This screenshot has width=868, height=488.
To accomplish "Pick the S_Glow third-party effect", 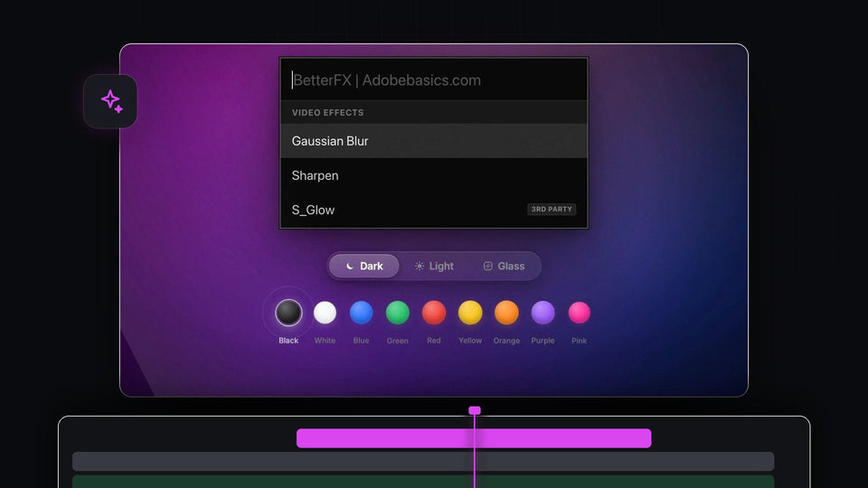I will click(434, 210).
